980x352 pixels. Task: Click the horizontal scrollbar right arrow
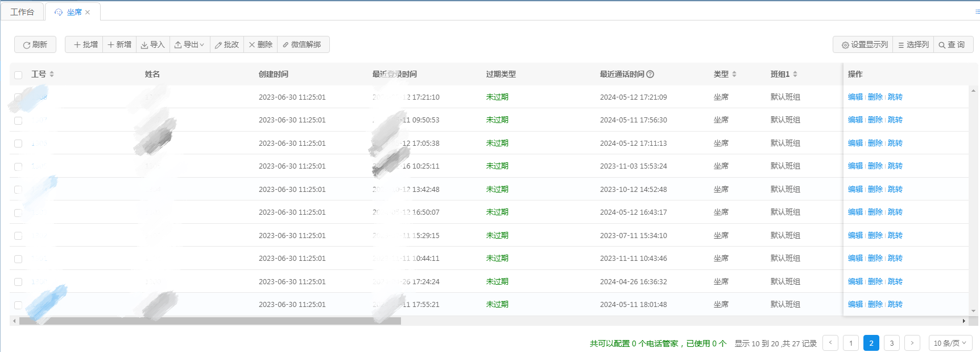point(964,321)
